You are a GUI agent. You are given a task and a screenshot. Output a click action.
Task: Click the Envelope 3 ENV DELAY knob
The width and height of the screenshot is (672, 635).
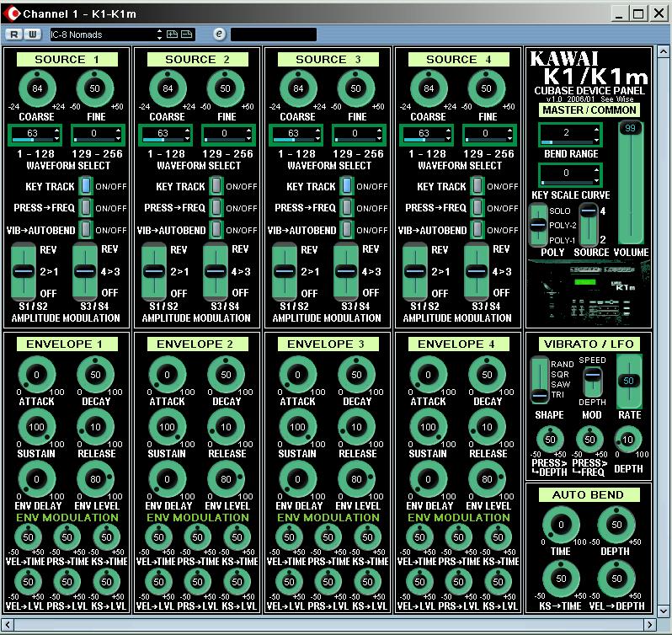pos(297,479)
